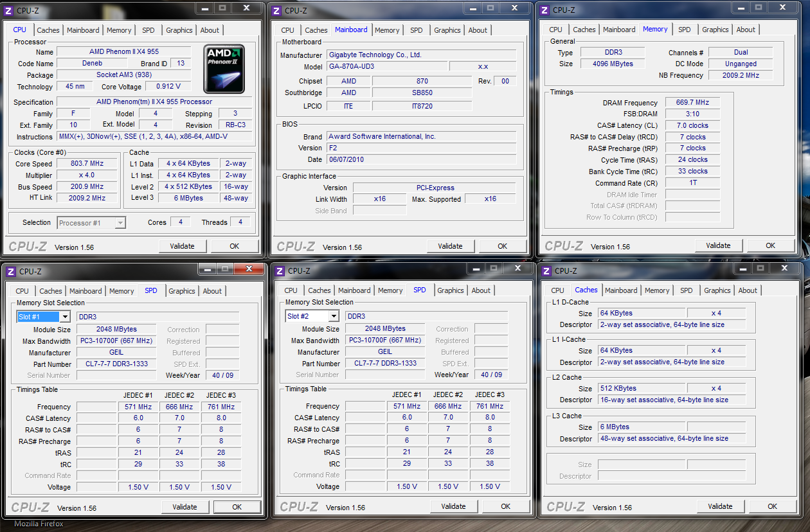Select the SPD tab in the Memory timings window

(x=685, y=30)
